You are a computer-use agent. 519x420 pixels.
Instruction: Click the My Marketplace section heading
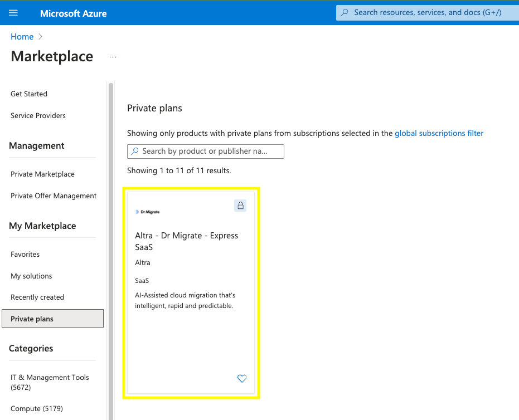coord(42,226)
